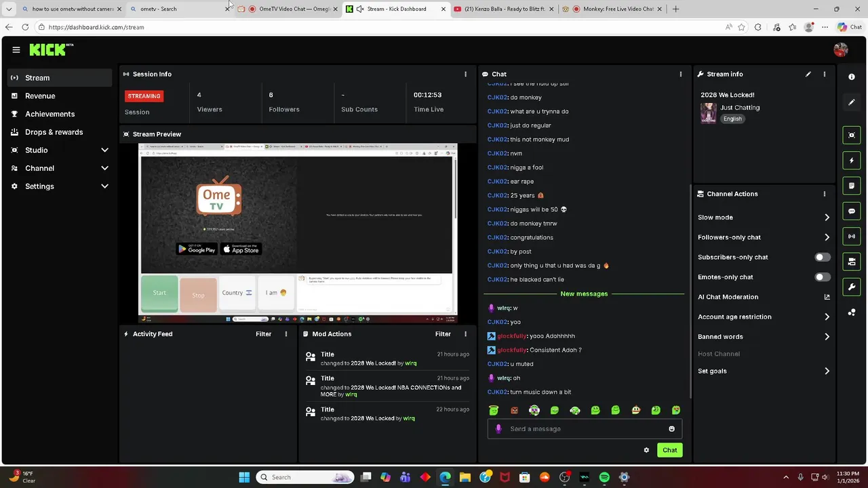Switch to the Kenzo Balla YouTube browser tab
Image resolution: width=868 pixels, height=488 pixels.
tap(504, 9)
